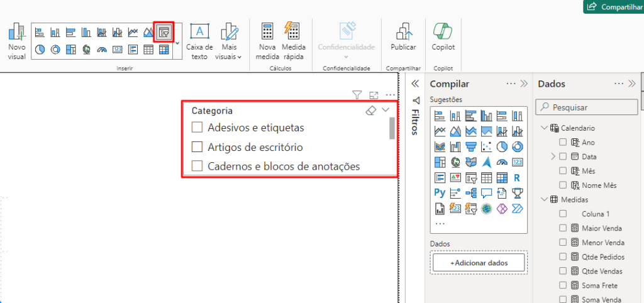Open the Filtros pane tab
644x303 pixels.
point(414,113)
